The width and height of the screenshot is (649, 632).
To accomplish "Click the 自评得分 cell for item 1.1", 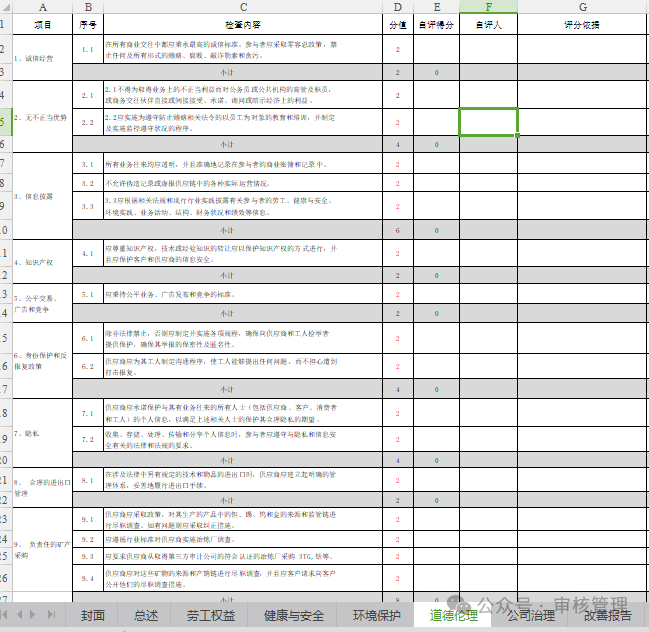I will pyautogui.click(x=437, y=49).
